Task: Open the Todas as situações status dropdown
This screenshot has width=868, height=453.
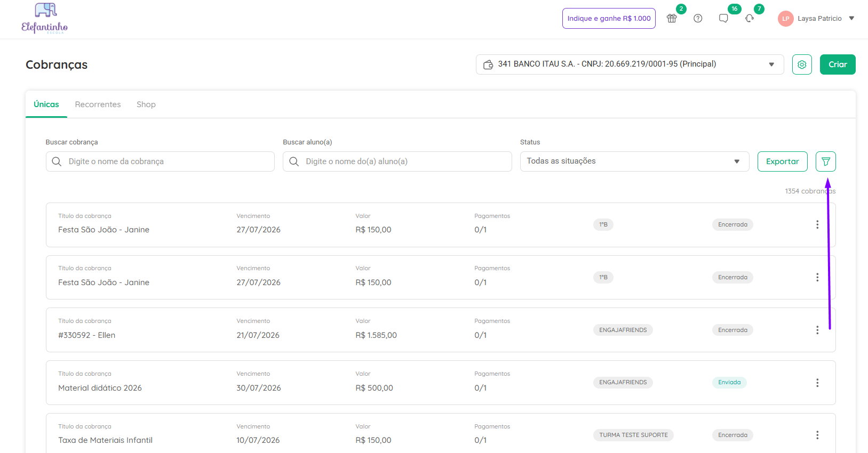Action: (635, 161)
